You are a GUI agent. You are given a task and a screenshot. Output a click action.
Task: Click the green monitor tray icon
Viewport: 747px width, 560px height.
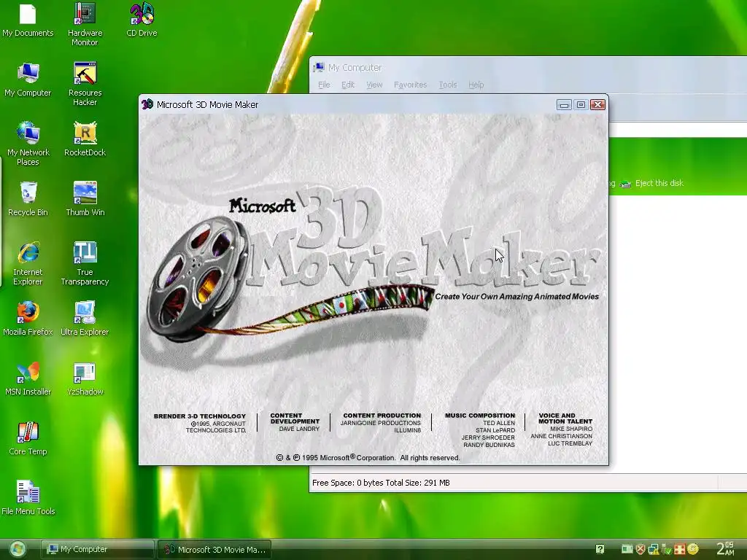(x=627, y=550)
